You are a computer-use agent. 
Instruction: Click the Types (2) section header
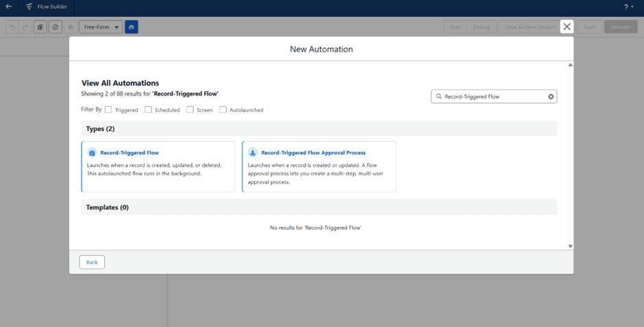point(319,129)
